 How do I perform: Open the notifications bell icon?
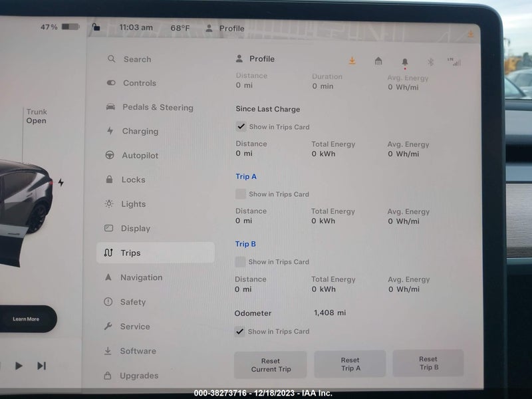[405, 63]
